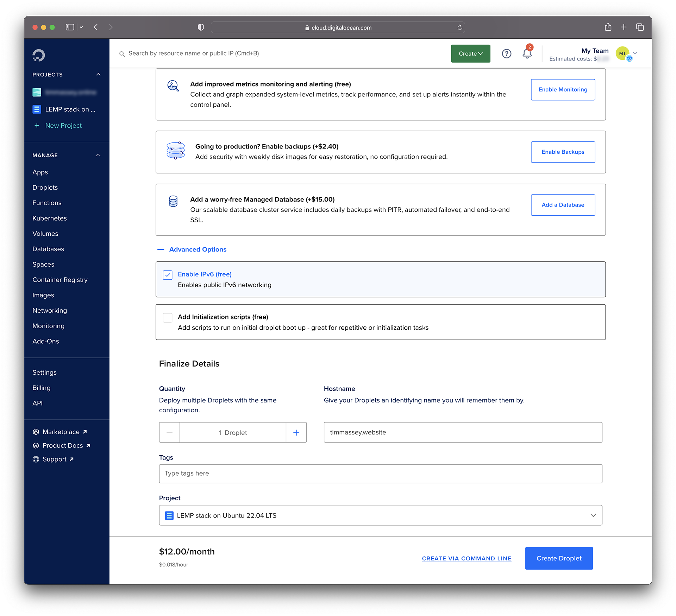
Task: Focus the Hostname input field
Action: 463,432
